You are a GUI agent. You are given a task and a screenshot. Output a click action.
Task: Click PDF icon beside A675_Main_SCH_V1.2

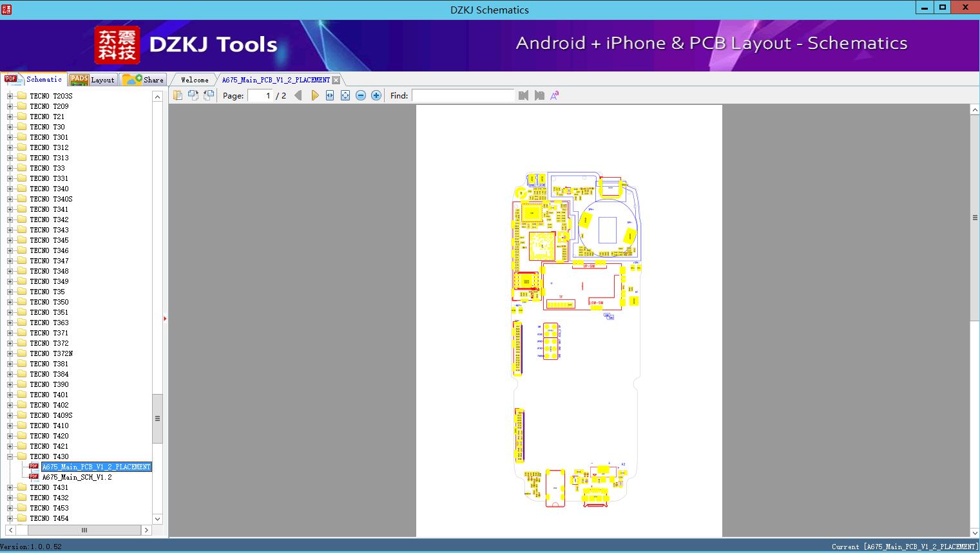coord(34,476)
